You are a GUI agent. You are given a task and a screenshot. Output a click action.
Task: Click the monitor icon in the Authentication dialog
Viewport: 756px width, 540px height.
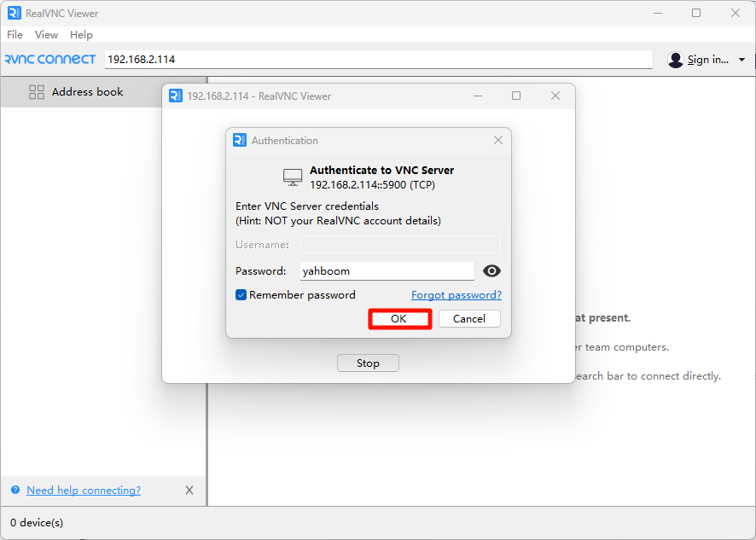click(x=292, y=177)
